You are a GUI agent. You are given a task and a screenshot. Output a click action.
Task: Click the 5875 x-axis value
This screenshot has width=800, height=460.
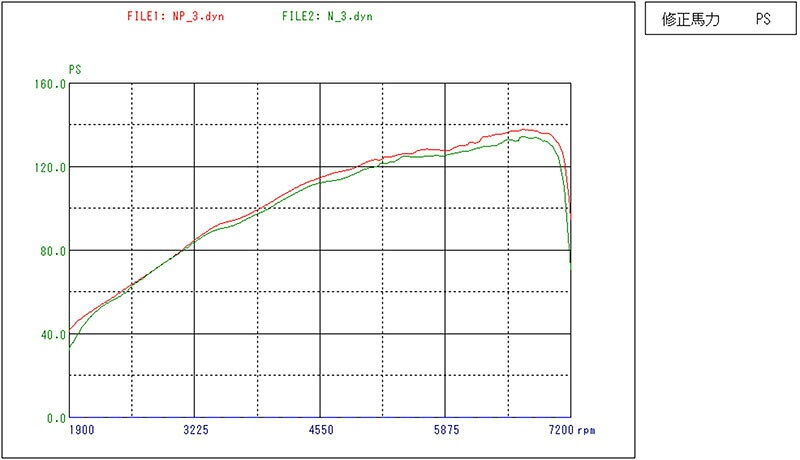click(x=446, y=431)
